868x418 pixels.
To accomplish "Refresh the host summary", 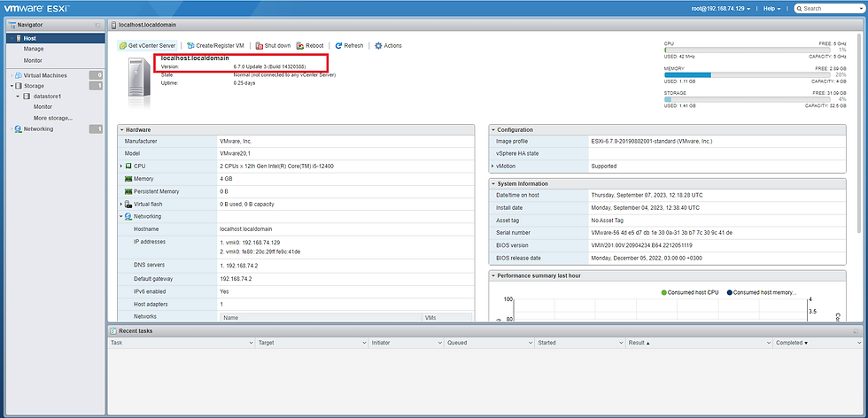I will click(x=349, y=46).
